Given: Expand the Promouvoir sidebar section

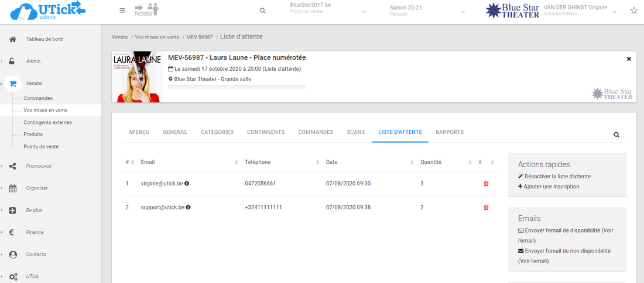Looking at the screenshot, I should [39, 166].
